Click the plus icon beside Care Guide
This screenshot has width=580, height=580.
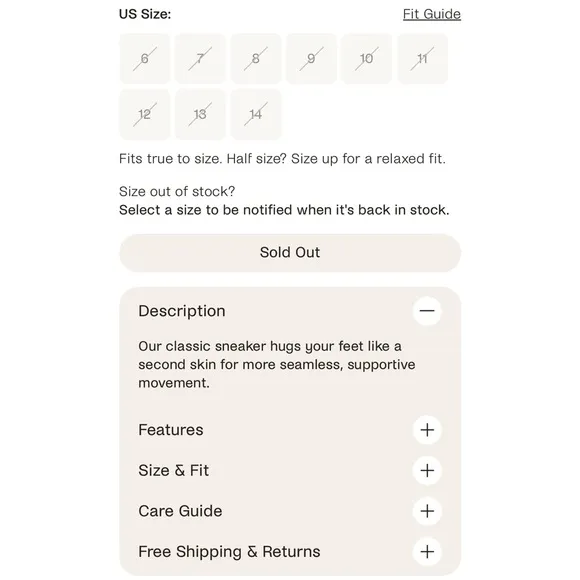[427, 511]
